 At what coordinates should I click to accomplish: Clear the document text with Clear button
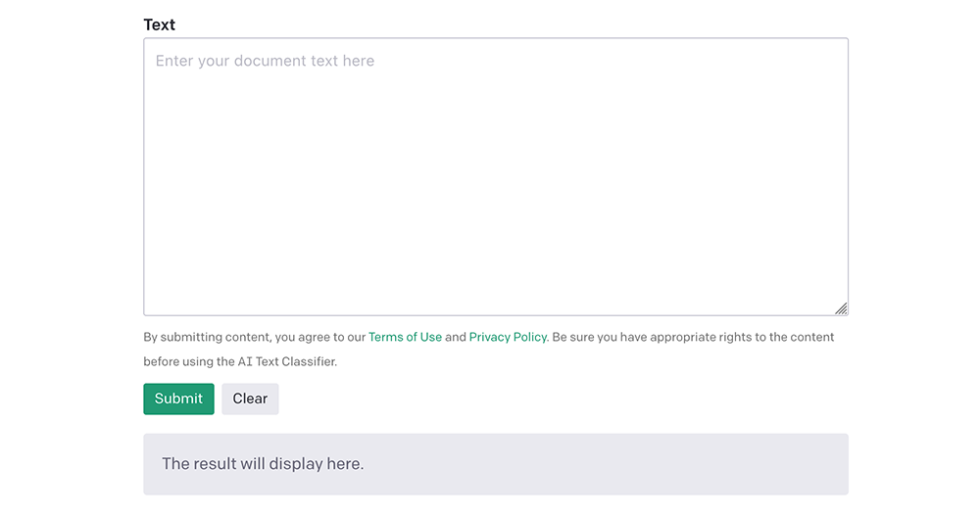250,399
